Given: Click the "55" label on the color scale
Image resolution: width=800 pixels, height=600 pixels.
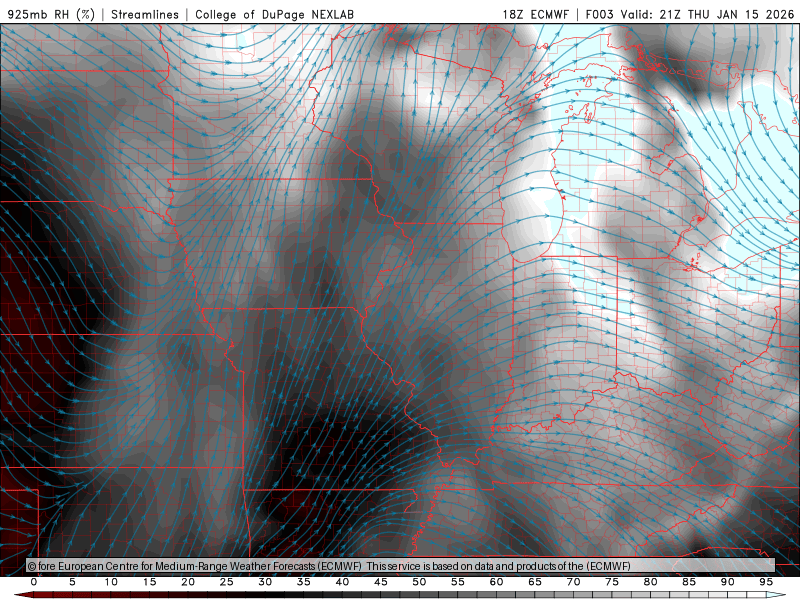Looking at the screenshot, I should [458, 582].
